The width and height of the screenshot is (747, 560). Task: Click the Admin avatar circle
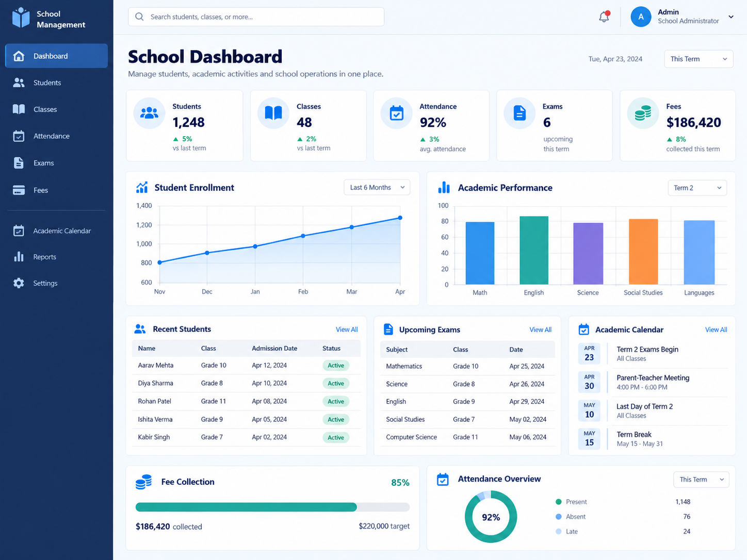click(x=641, y=17)
